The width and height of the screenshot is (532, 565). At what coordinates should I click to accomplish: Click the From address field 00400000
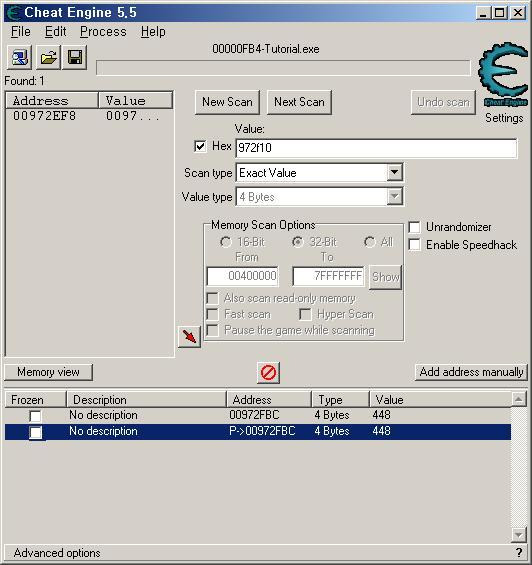(x=242, y=276)
